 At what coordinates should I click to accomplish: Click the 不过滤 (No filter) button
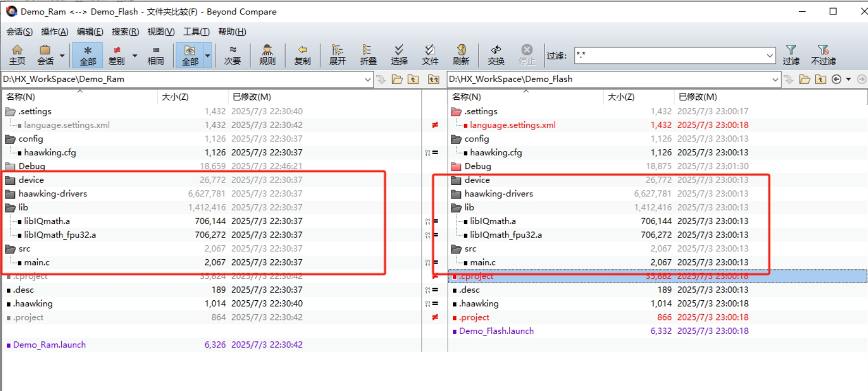click(823, 55)
